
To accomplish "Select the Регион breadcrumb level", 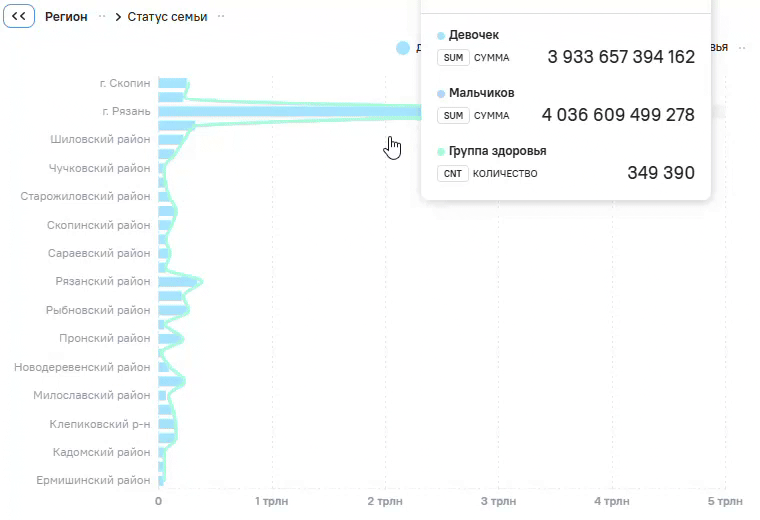I will click(66, 17).
